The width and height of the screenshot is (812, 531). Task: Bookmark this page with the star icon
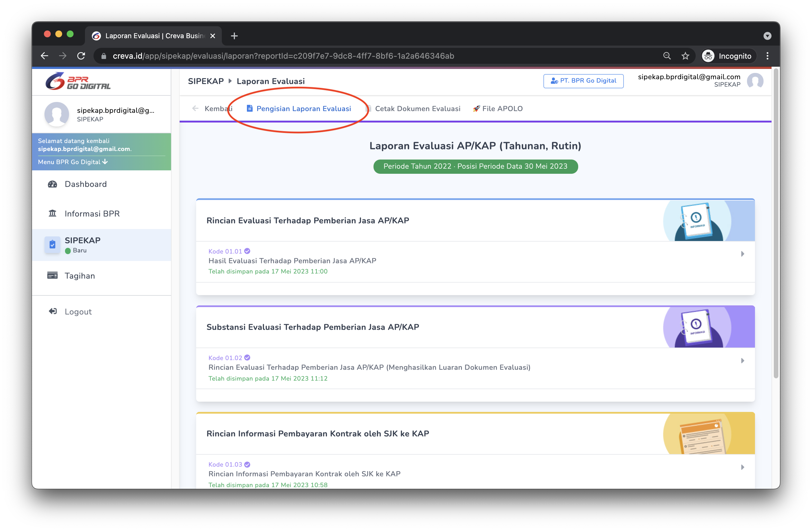[685, 56]
